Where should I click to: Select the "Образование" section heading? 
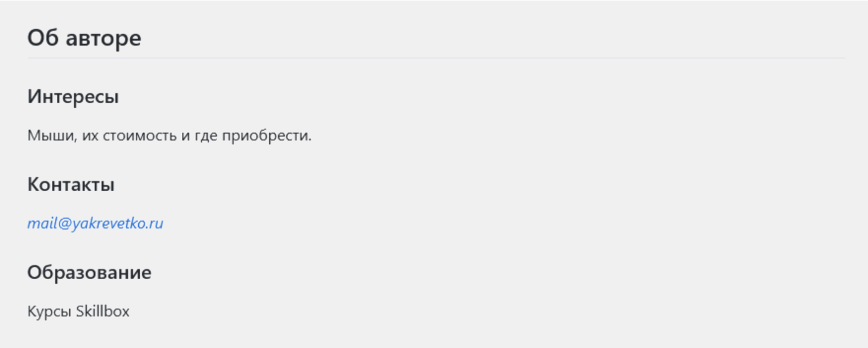point(89,272)
